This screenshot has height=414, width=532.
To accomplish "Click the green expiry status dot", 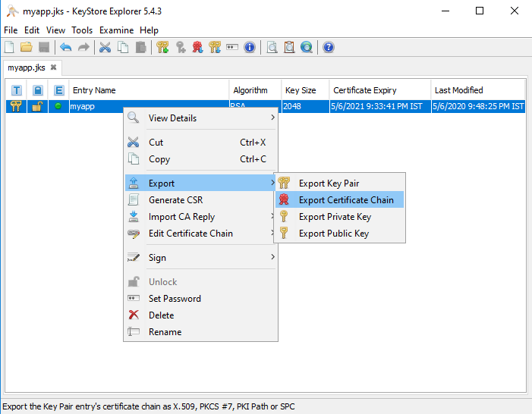I will point(58,106).
